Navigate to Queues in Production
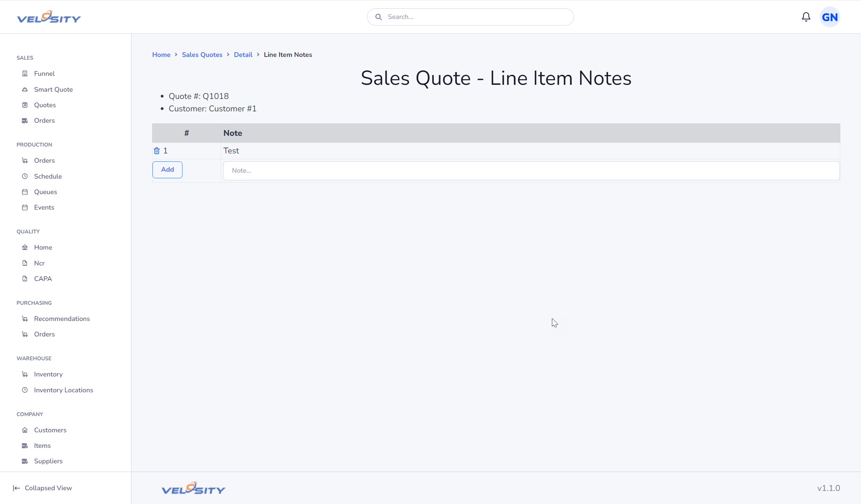Screen dimensions: 861x504 (46, 191)
